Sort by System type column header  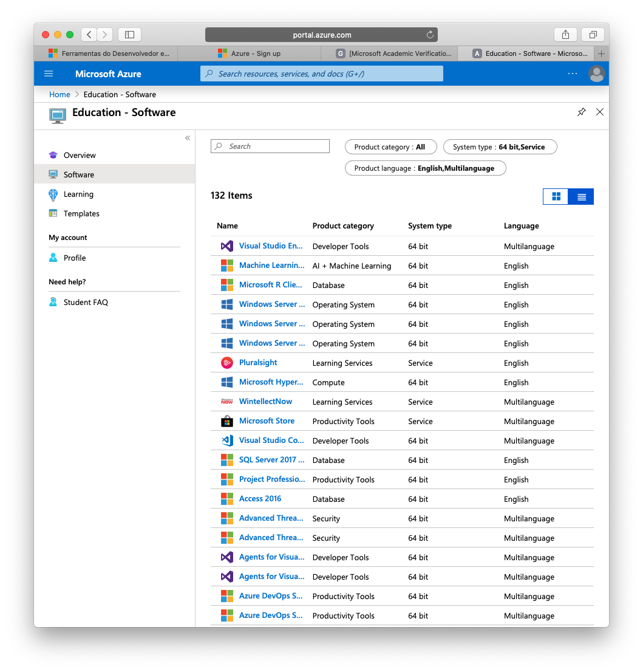[430, 226]
